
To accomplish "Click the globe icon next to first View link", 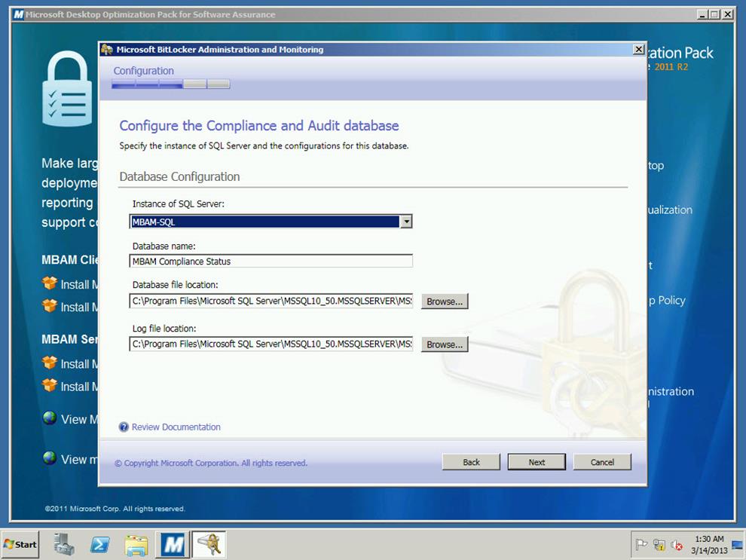I will point(50,418).
